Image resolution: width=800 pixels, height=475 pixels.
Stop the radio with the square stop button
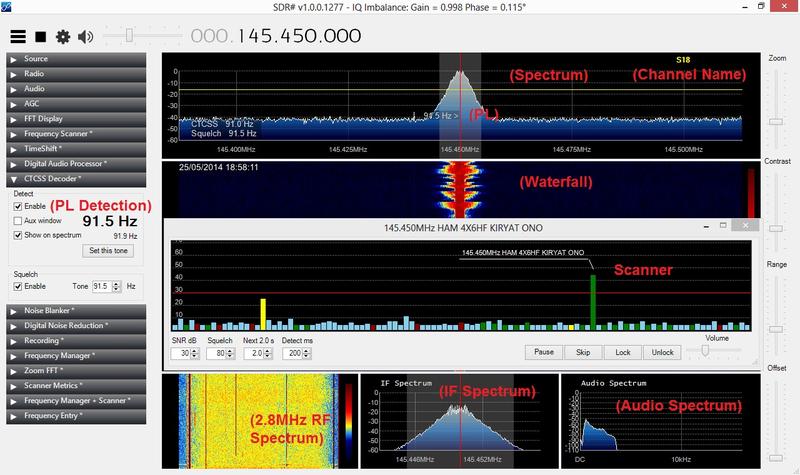pyautogui.click(x=41, y=37)
